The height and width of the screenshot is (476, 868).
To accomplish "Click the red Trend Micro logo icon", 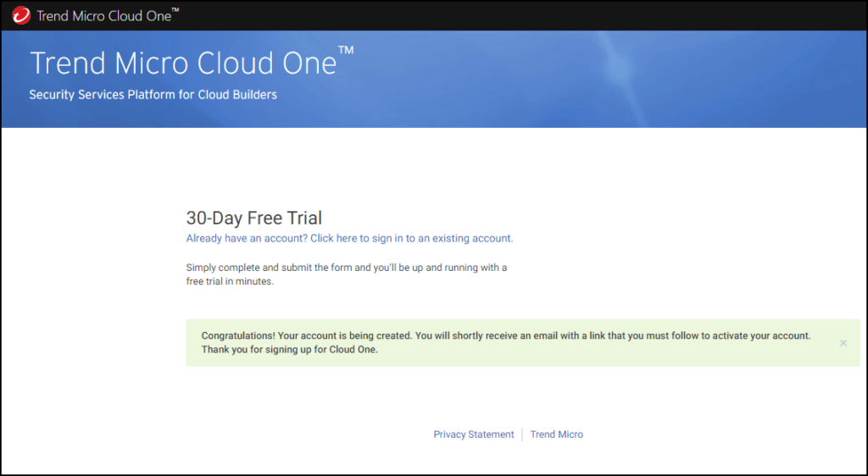I will (21, 15).
